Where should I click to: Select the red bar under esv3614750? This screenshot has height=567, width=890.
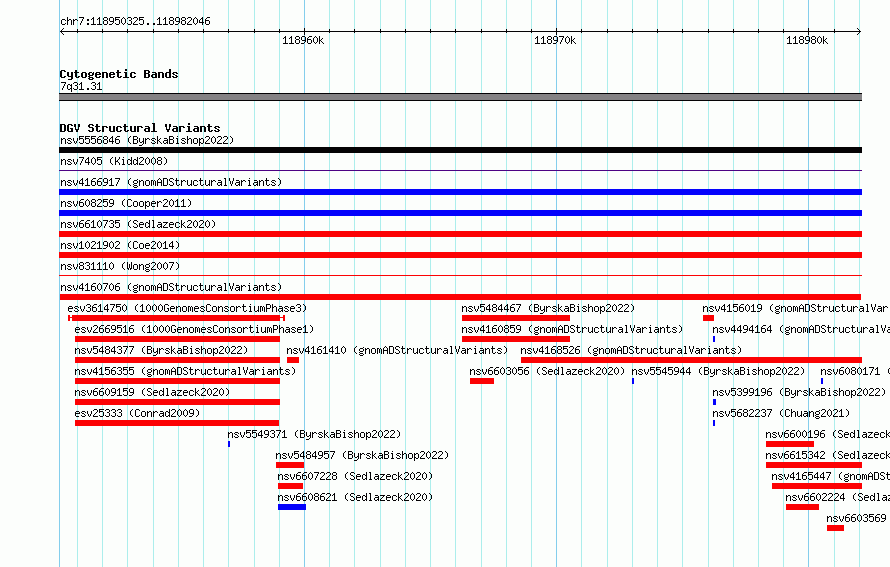(176, 318)
